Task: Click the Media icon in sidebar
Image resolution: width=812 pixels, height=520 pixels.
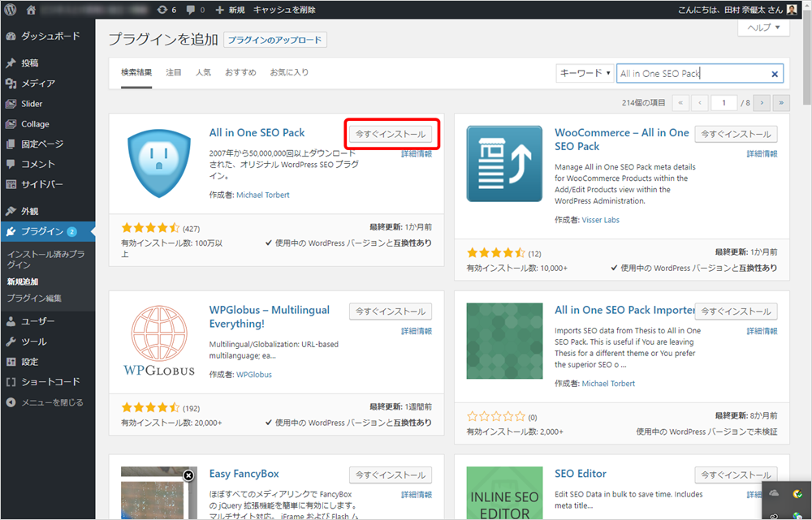Action: [x=11, y=84]
